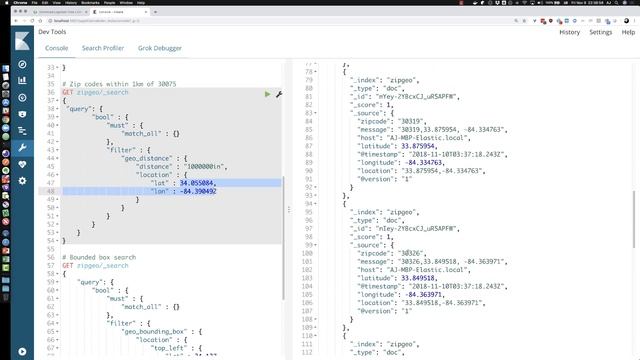
Task: Click latitude value 33.875954
Action: pos(418,146)
